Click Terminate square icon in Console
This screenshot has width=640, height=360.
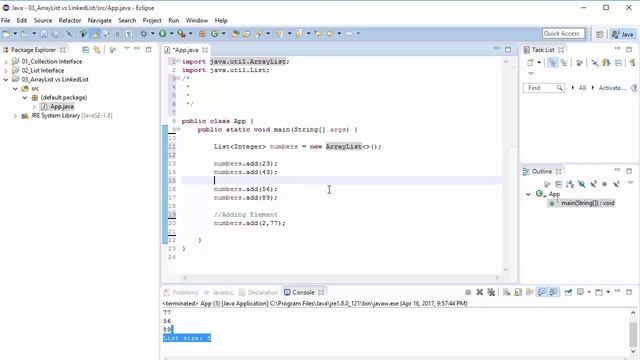click(468, 292)
